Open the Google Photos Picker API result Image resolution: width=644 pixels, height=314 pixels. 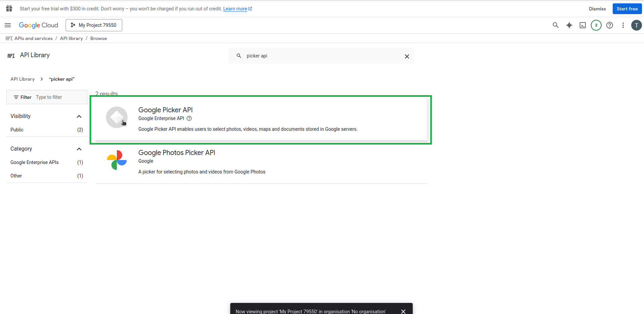click(176, 153)
